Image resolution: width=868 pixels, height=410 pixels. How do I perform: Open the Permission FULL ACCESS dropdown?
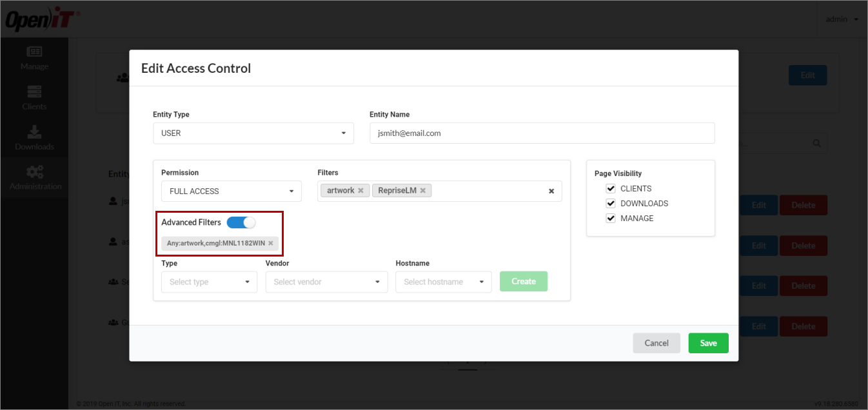tap(232, 191)
